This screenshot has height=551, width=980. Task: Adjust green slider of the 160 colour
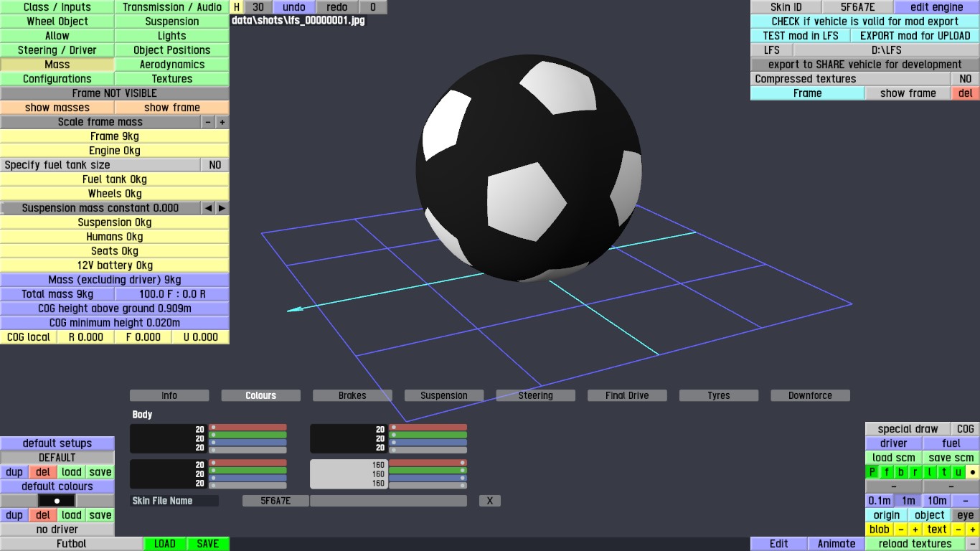[x=428, y=471]
